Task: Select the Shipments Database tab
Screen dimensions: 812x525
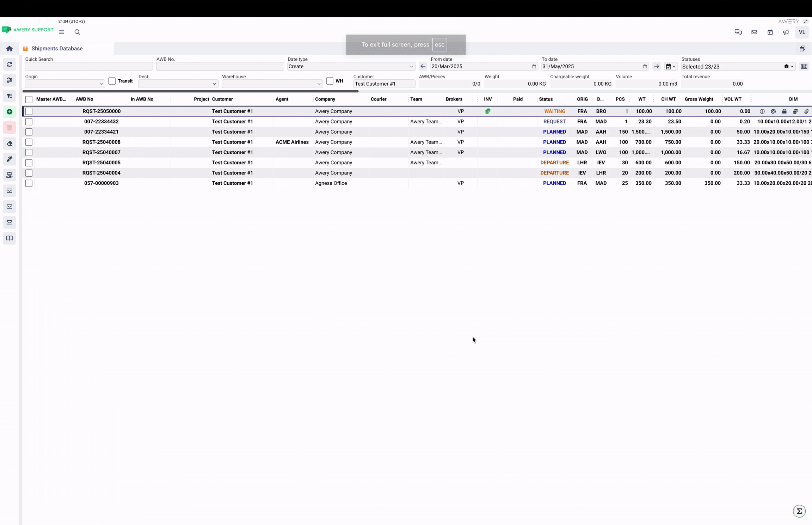Action: point(57,48)
